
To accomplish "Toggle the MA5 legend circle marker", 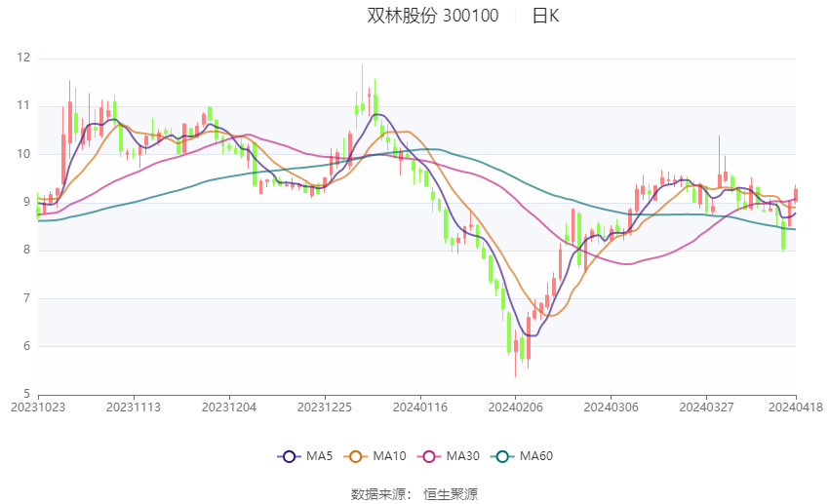I will pos(289,456).
